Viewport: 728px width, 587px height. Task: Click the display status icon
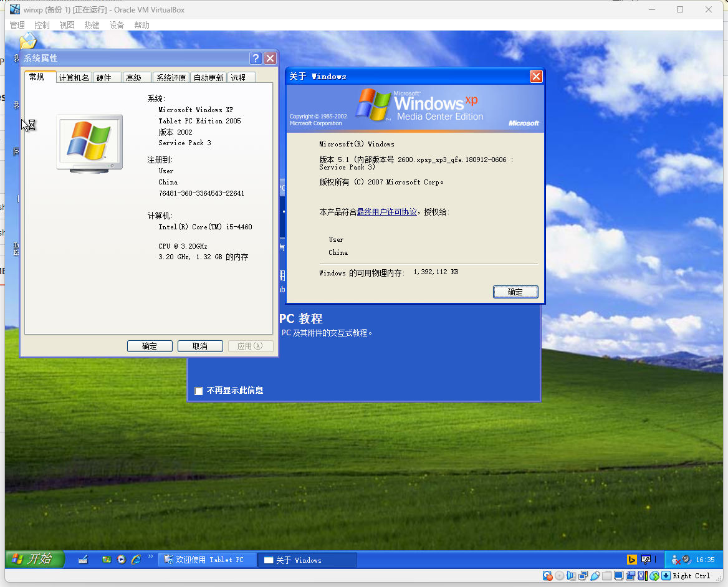(x=618, y=576)
